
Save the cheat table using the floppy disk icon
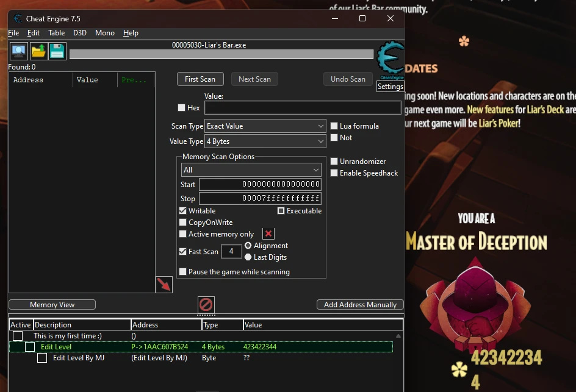coord(56,51)
